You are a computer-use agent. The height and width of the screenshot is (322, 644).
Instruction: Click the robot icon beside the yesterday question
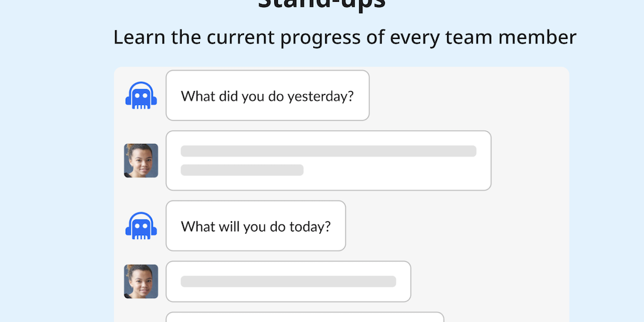pos(141,96)
